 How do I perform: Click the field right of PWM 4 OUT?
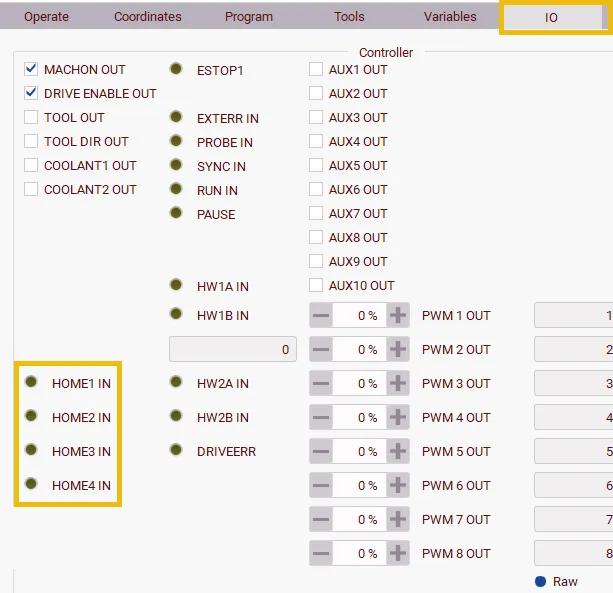574,417
